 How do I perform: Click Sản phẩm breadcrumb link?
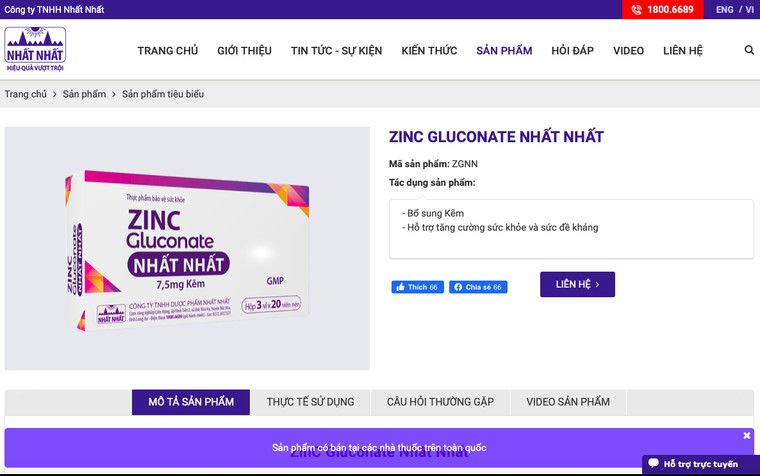point(84,94)
